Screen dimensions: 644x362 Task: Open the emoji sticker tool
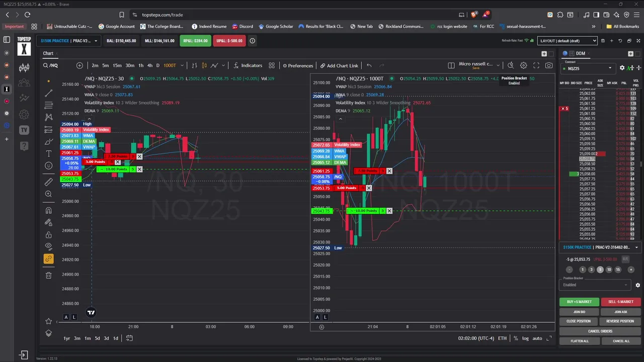pyautogui.click(x=48, y=165)
